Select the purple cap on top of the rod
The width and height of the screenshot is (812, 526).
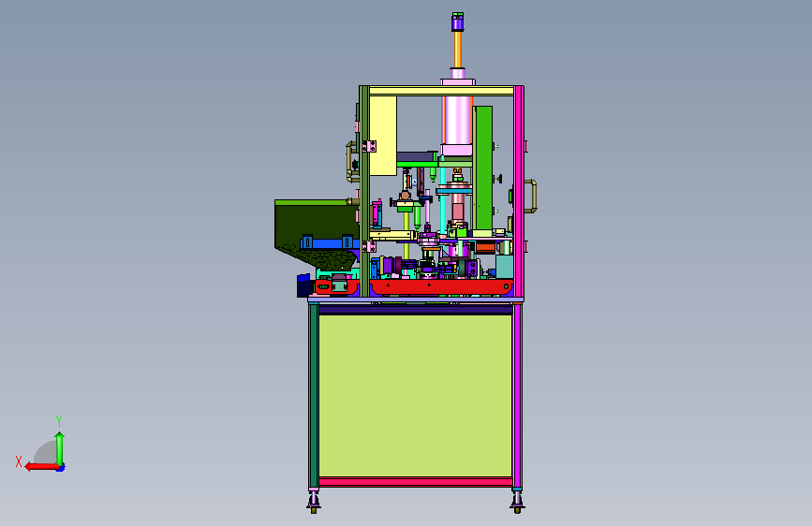click(458, 22)
